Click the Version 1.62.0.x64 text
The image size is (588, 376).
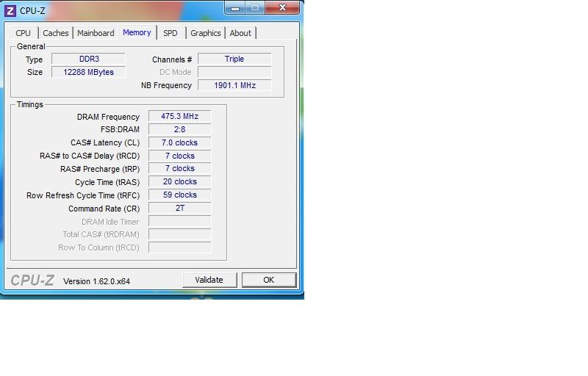[96, 281]
